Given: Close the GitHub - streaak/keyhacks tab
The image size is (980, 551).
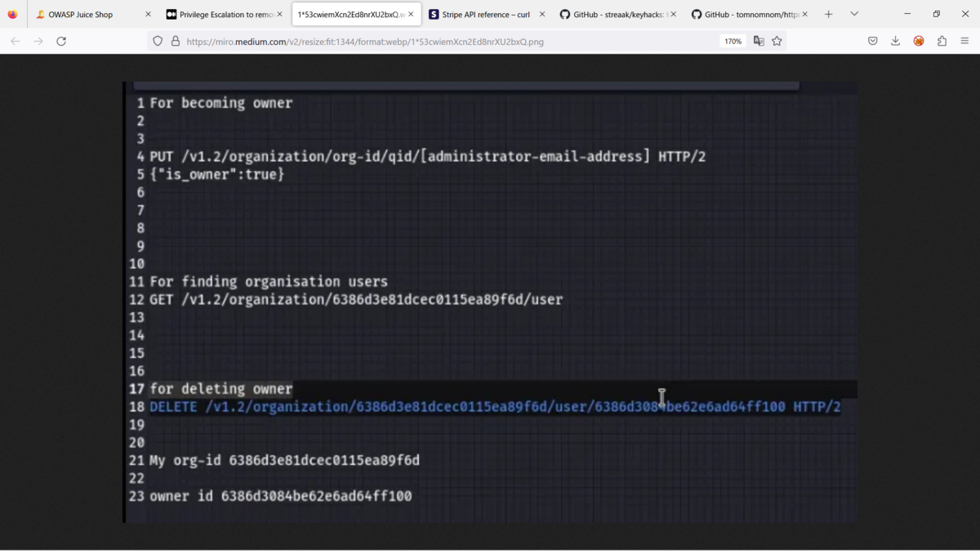Looking at the screenshot, I should coord(674,14).
